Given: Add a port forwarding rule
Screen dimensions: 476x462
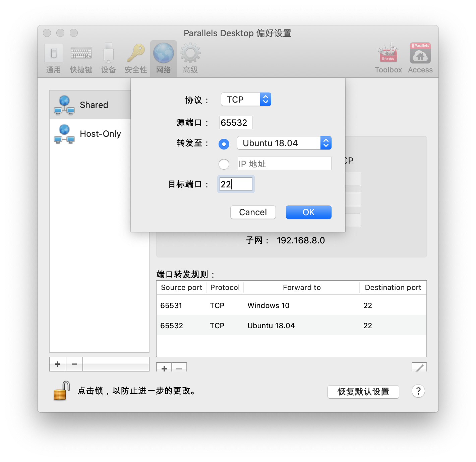Looking at the screenshot, I should 164,368.
